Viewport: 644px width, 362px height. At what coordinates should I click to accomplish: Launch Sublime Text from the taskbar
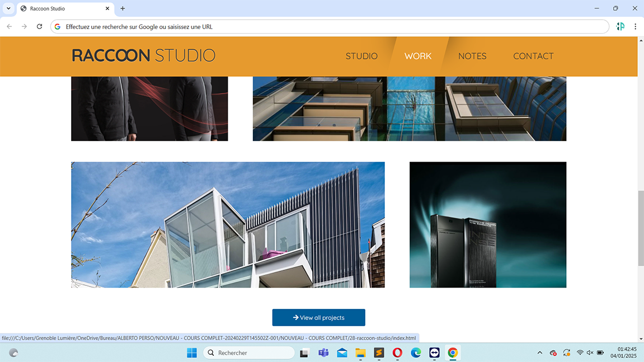pyautogui.click(x=379, y=352)
